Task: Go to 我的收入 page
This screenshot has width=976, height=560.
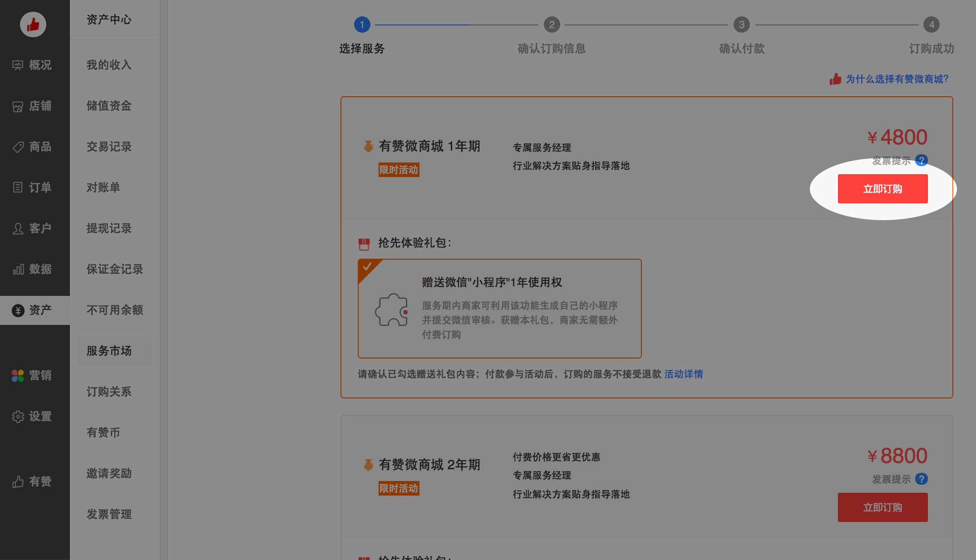Action: (x=109, y=65)
